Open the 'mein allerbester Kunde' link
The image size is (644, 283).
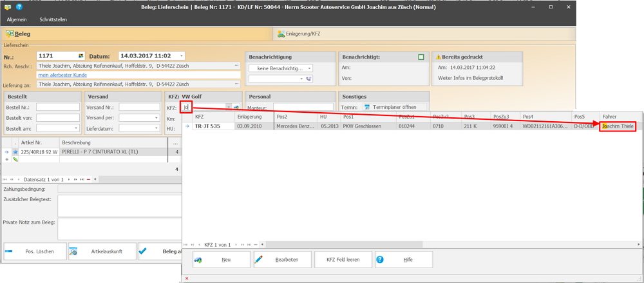tap(62, 75)
